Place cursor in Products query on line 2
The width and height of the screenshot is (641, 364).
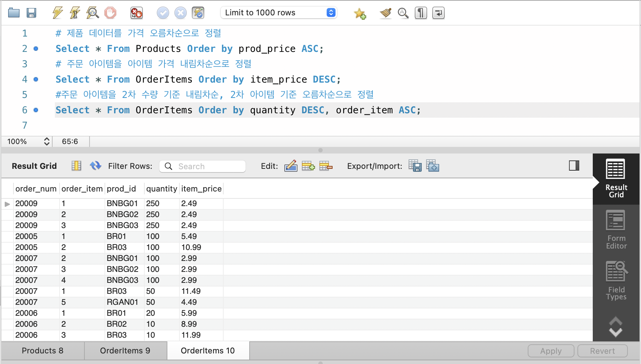189,49
